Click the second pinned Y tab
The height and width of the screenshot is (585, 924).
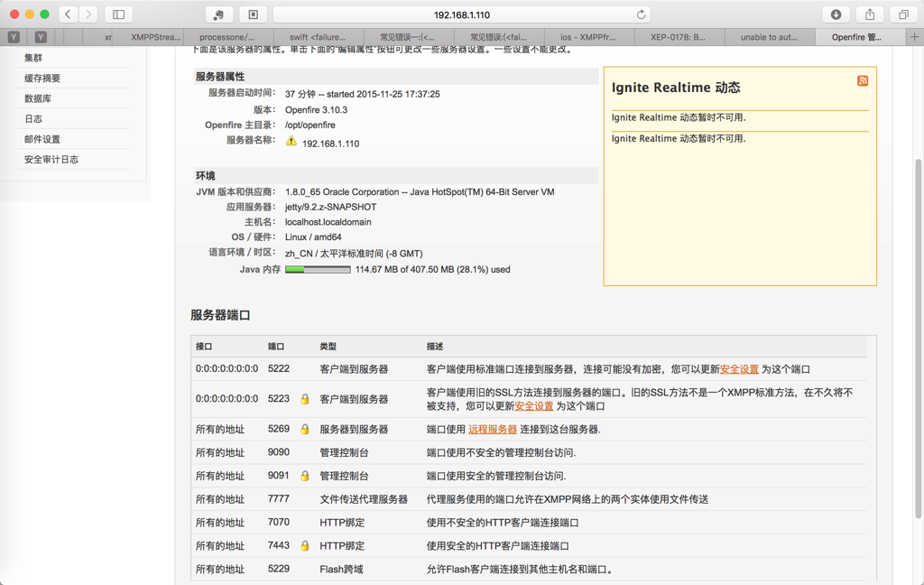pyautogui.click(x=41, y=37)
